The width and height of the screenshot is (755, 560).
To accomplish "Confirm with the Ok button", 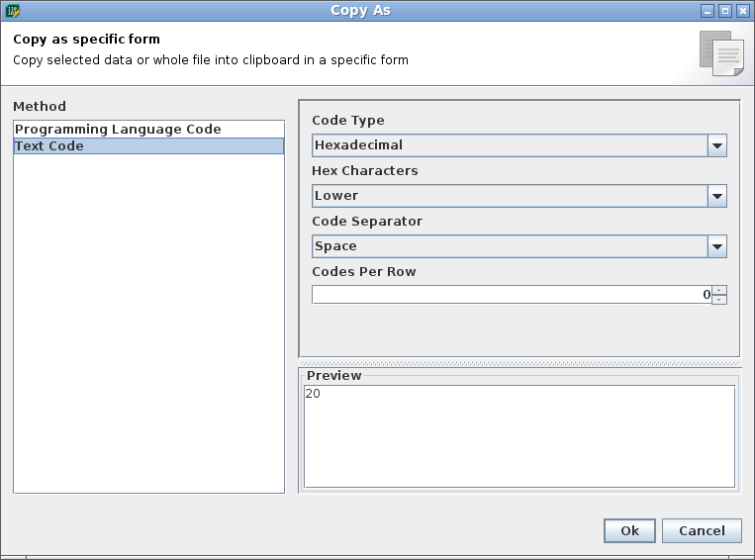I will 629,530.
